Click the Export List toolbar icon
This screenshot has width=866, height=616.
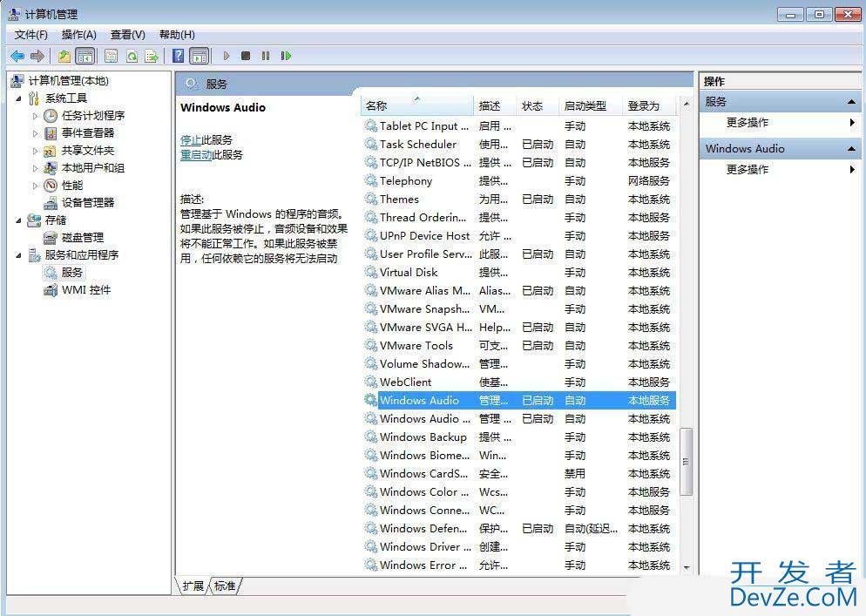point(152,56)
